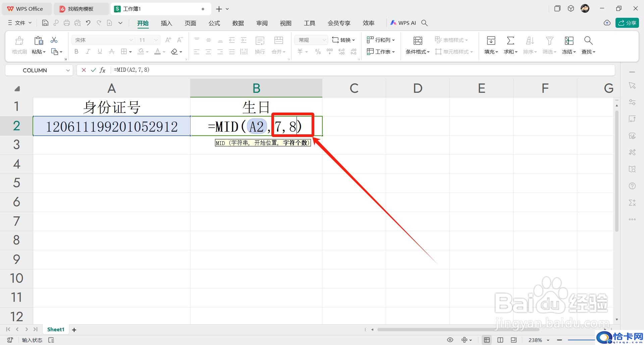Click the select-all corner triangle

coord(17,88)
